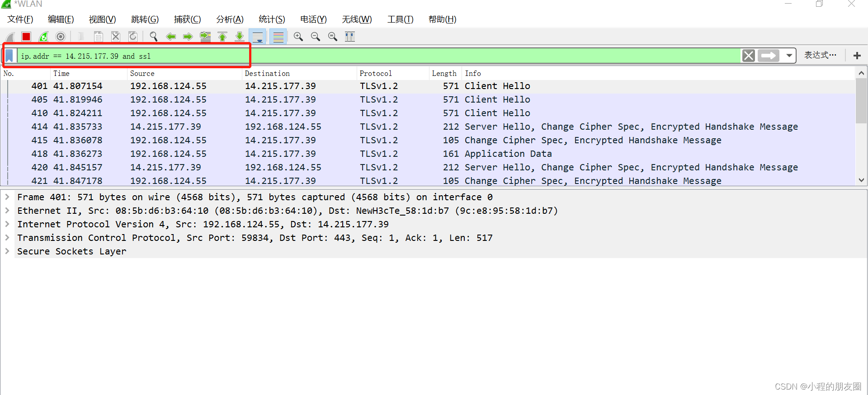Click the packet list scroll up arrow
Image resolution: width=868 pixels, height=395 pixels.
coord(861,73)
